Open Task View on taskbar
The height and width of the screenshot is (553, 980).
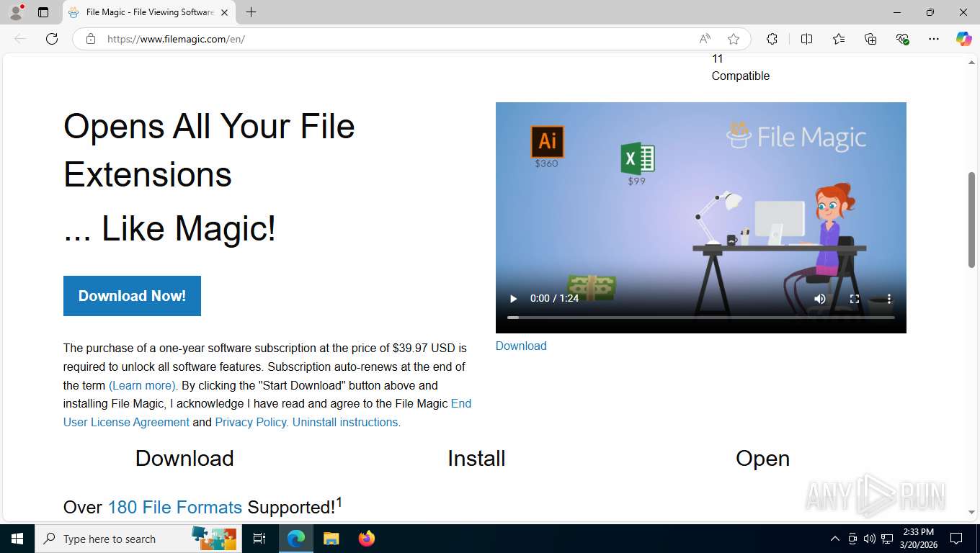pyautogui.click(x=259, y=539)
